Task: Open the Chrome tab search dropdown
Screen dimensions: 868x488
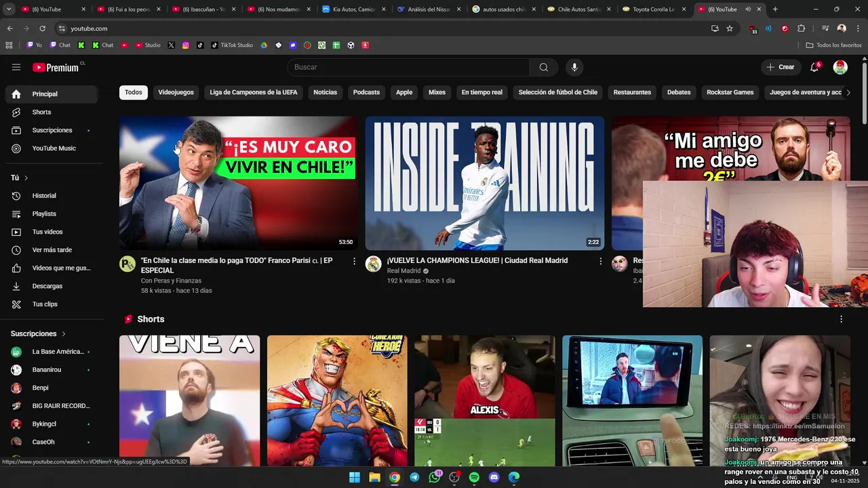Action: point(9,9)
